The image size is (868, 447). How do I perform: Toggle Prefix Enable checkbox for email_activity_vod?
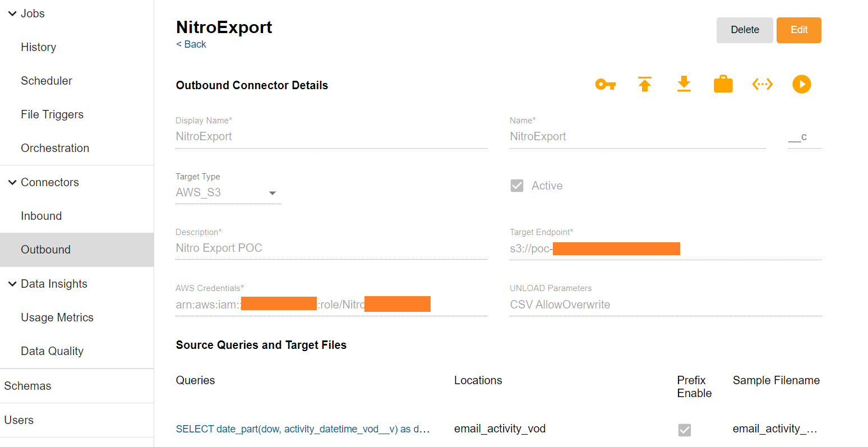[x=685, y=430]
